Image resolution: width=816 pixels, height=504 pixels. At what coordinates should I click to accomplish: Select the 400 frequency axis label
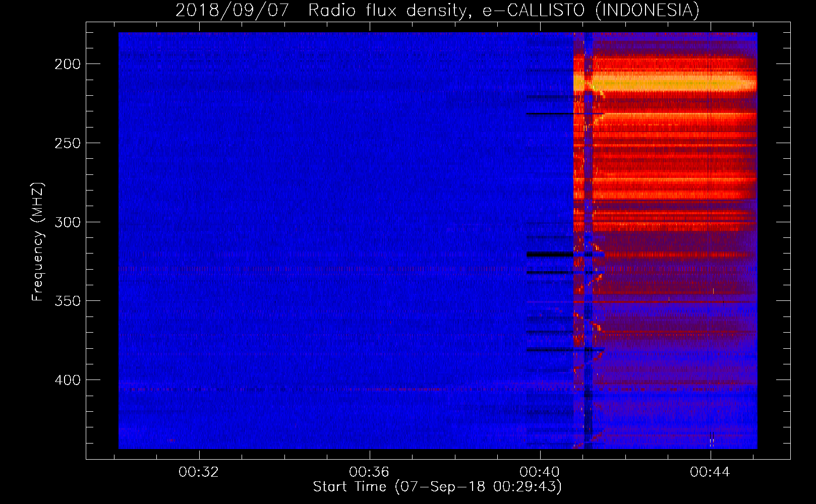(x=68, y=380)
